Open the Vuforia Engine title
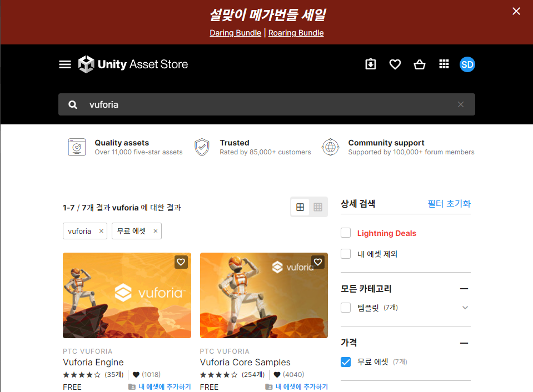The width and height of the screenshot is (533, 392). (93, 362)
